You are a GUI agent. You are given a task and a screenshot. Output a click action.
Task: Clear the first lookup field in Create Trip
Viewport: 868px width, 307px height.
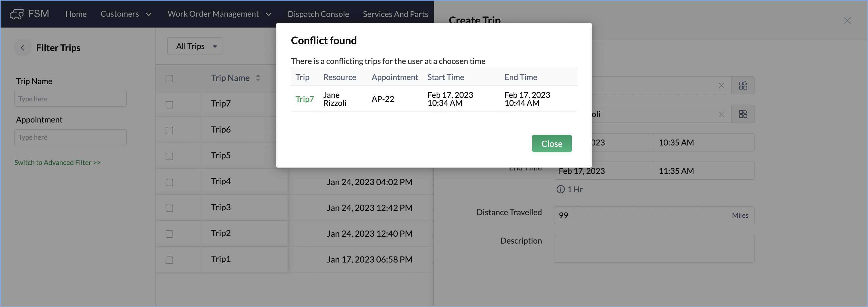coord(721,86)
